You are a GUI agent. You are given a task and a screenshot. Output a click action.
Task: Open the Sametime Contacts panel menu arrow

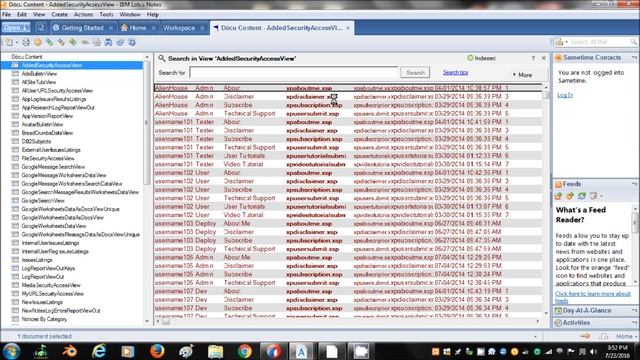click(635, 58)
